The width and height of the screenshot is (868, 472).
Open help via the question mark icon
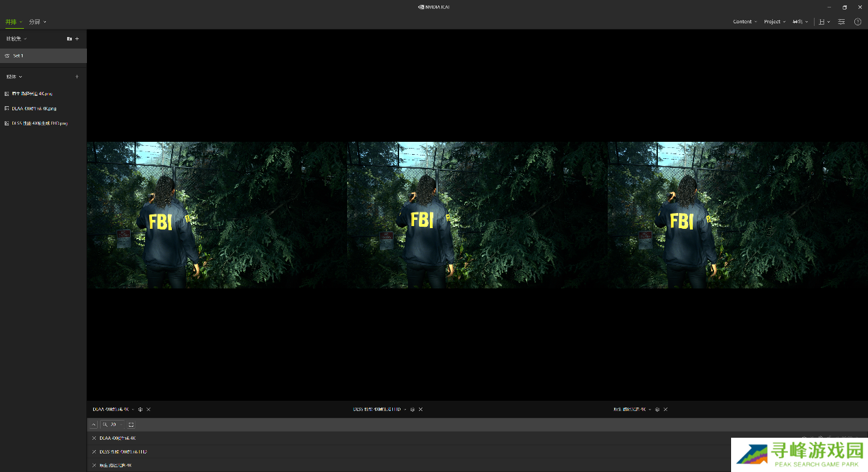(x=858, y=22)
